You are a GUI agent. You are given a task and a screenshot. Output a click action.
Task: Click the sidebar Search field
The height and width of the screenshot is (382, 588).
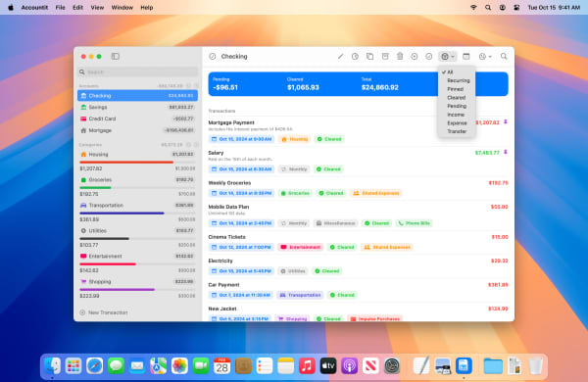137,72
